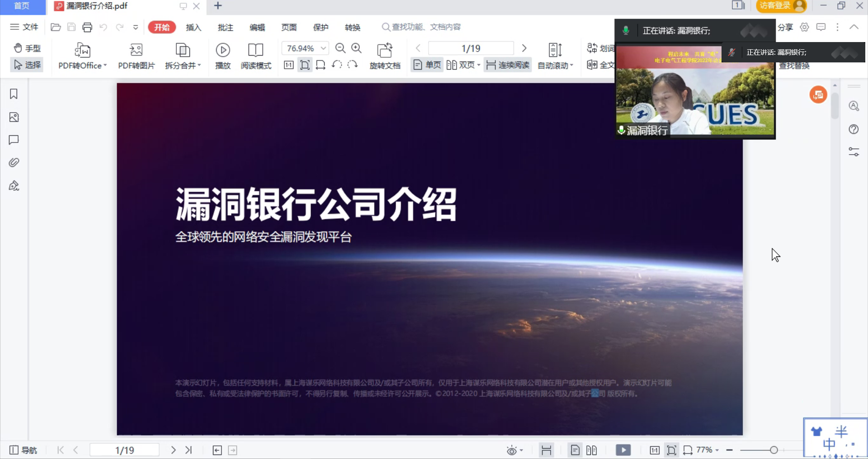Select the 手型 hand tool
Screen dimensions: 868x459
(x=27, y=48)
